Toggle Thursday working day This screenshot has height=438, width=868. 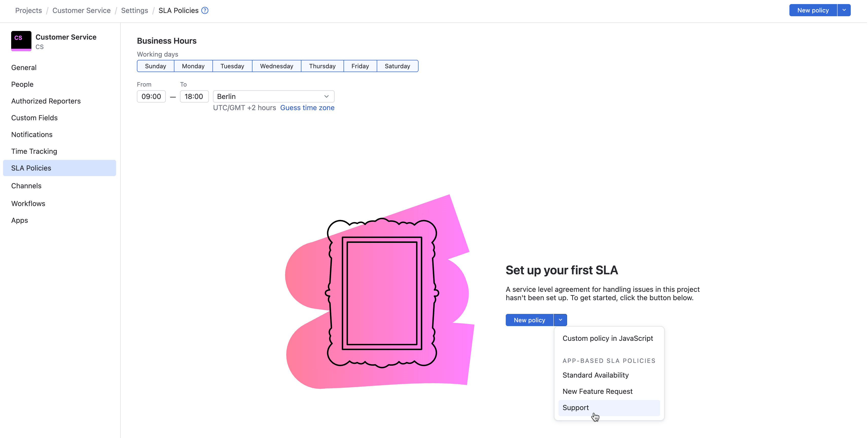(x=322, y=66)
